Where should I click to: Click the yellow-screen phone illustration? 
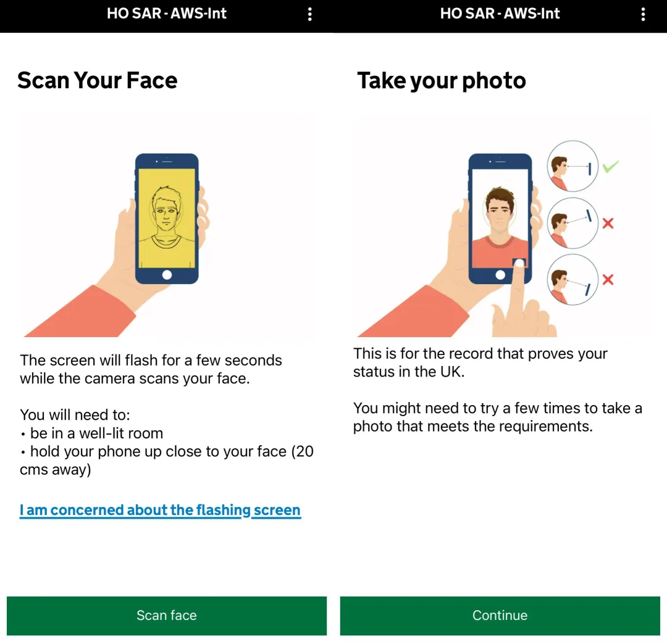tap(167, 219)
